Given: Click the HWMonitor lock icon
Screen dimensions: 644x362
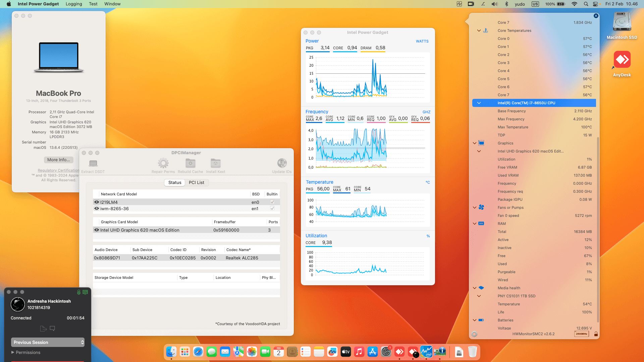Looking at the screenshot, I should [596, 334].
